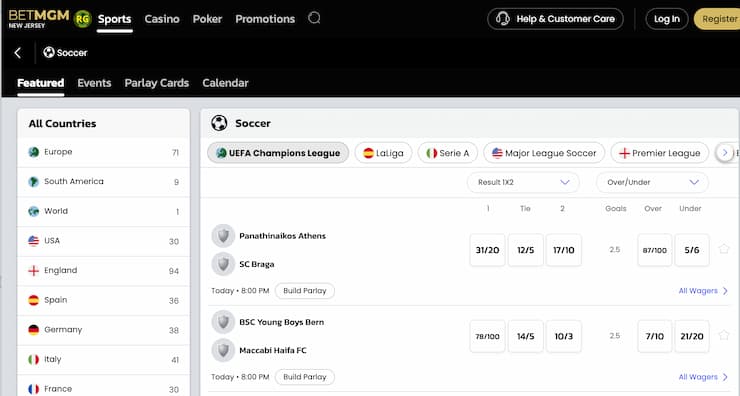The width and height of the screenshot is (740, 396).
Task: Open the Casino menu item
Action: pos(162,19)
